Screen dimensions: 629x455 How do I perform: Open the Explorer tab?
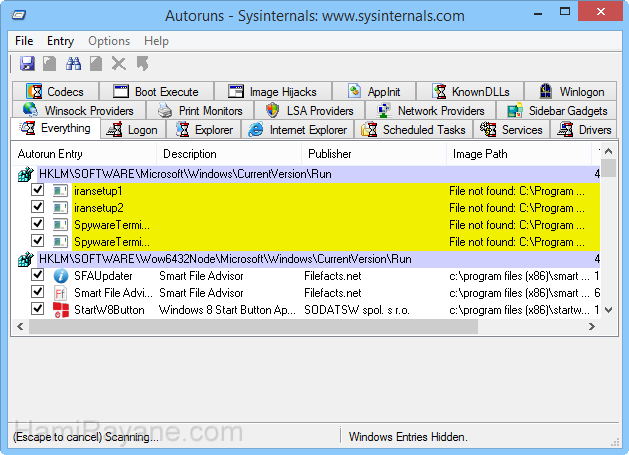203,130
